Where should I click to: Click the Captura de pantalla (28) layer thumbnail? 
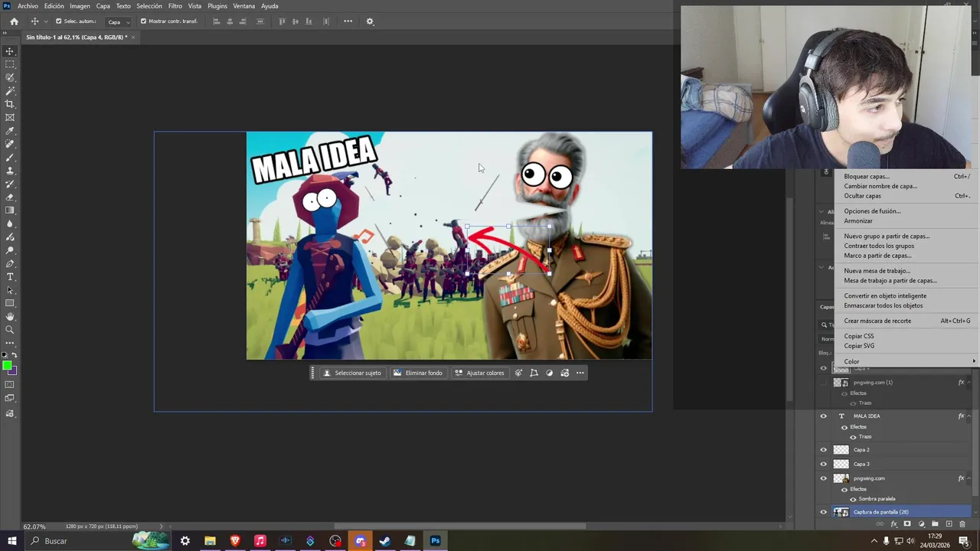[x=841, y=512]
